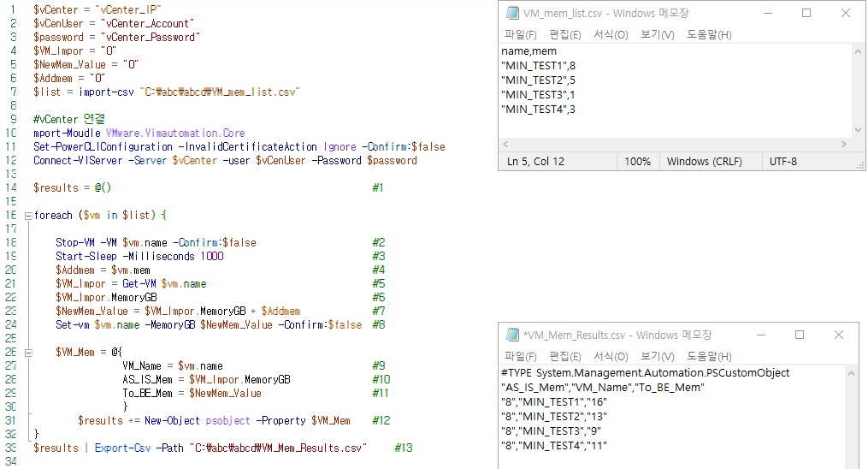Maximize the VM_mem_list.csv Notepad window

coord(806,13)
